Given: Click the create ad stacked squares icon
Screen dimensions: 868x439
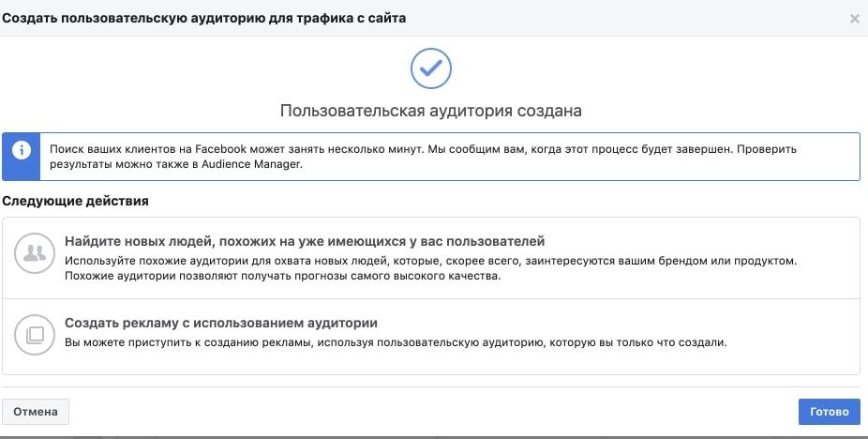Looking at the screenshot, I should (x=35, y=334).
